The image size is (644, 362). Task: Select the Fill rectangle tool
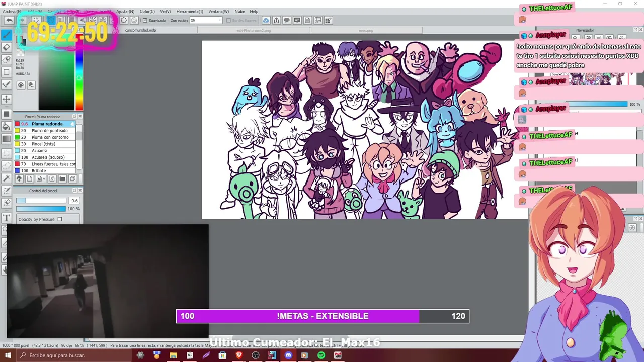click(x=7, y=114)
